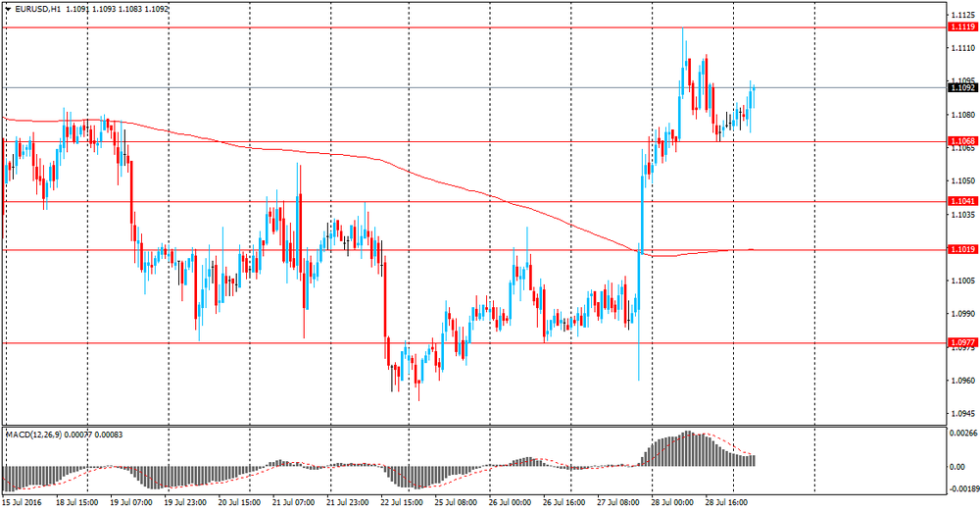Click the 19 Jul 23:00 time label
Screen dimensions: 980x512
coord(185,502)
